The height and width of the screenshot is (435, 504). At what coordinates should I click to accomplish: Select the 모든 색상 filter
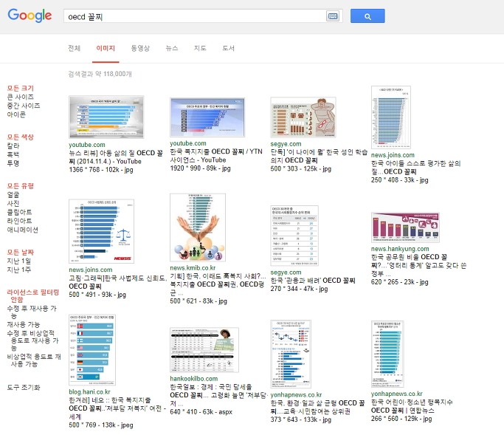[x=20, y=137]
